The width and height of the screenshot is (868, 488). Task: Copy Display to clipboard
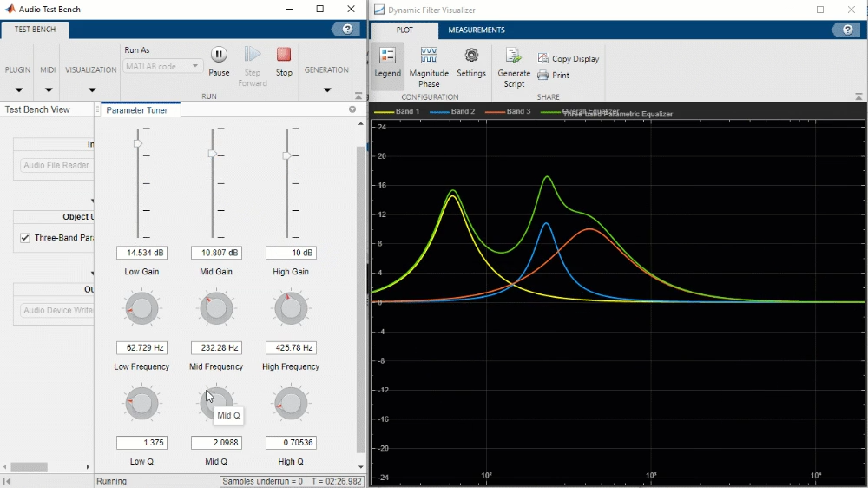[569, 59]
